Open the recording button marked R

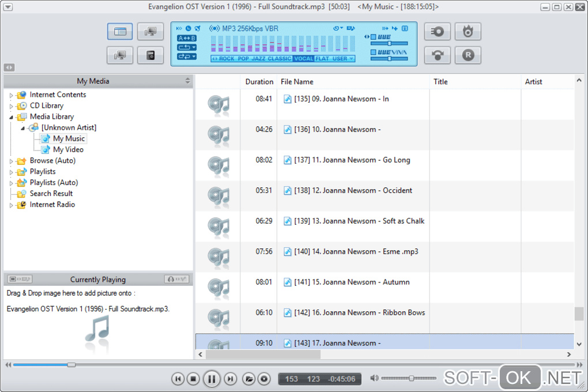[x=468, y=55]
